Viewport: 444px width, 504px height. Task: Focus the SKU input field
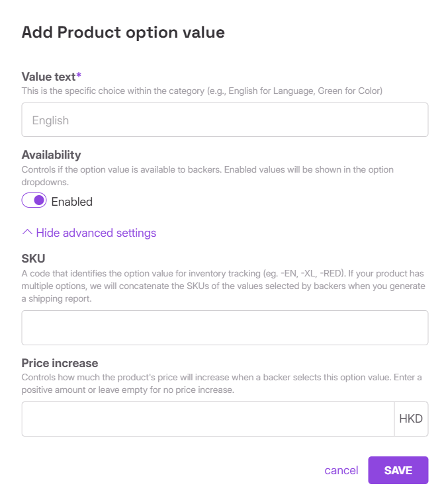(224, 327)
